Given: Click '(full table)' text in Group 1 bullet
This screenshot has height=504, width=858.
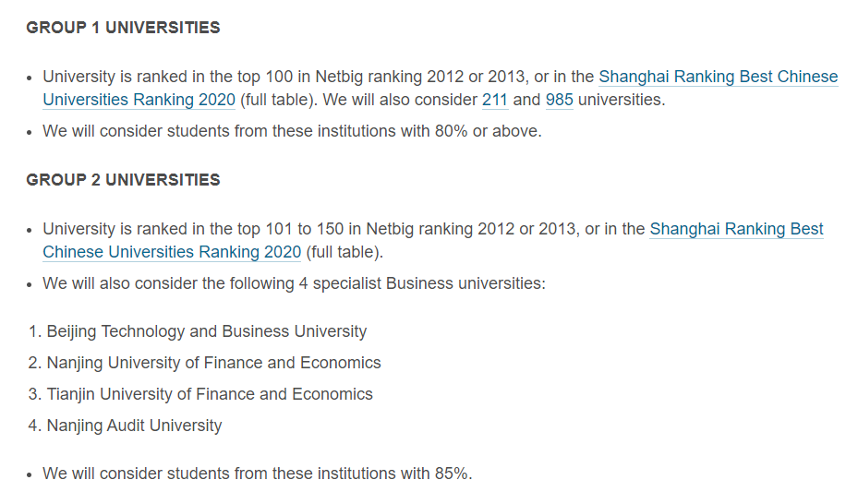Looking at the screenshot, I should pyautogui.click(x=278, y=100).
